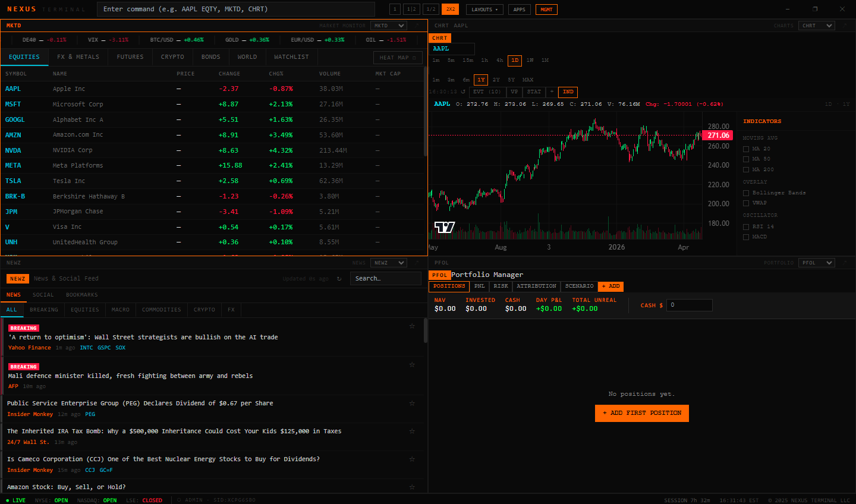Enable the MACD oscillator
The image size is (856, 504).
coord(746,237)
